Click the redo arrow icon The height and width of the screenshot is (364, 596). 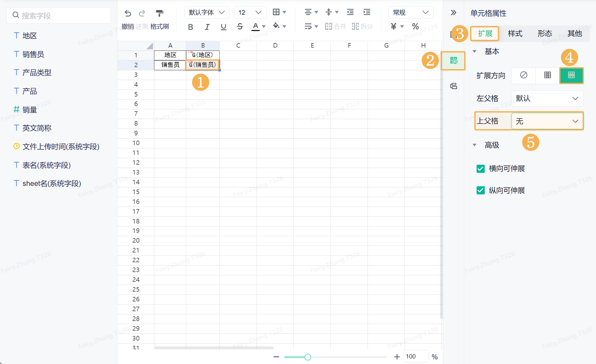142,13
